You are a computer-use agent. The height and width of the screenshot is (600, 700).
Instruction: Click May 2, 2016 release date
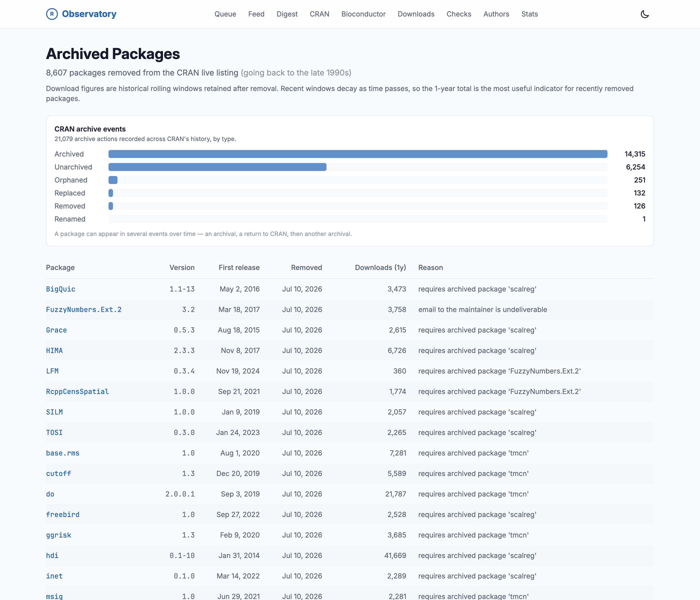point(239,289)
